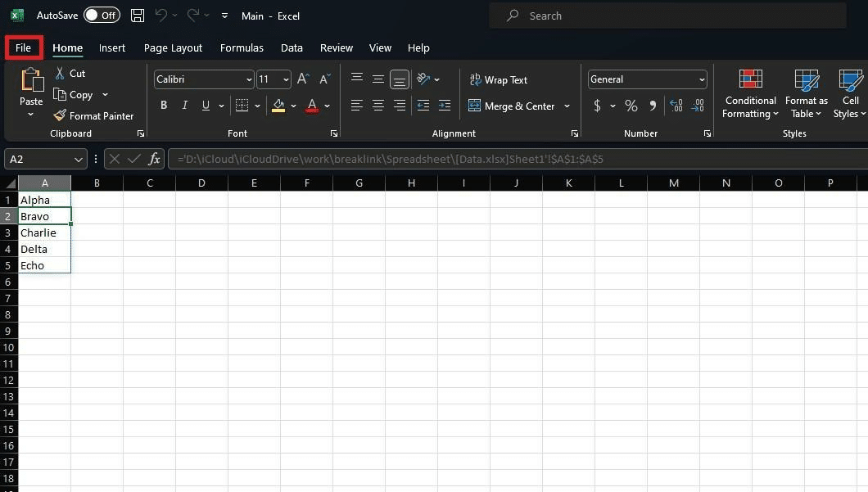Screen dimensions: 868x492
Task: Open the Merge & Center dropdown arrow
Action: click(x=567, y=106)
